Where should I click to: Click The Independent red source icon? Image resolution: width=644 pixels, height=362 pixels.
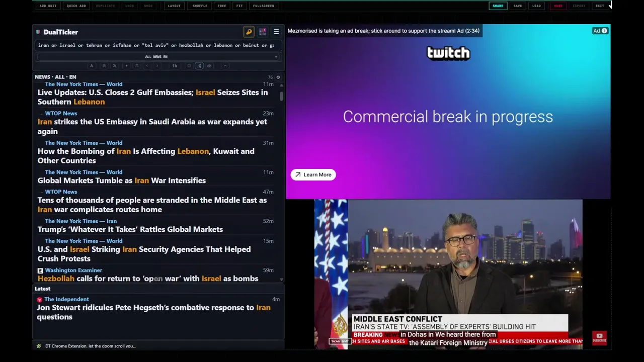click(x=40, y=299)
